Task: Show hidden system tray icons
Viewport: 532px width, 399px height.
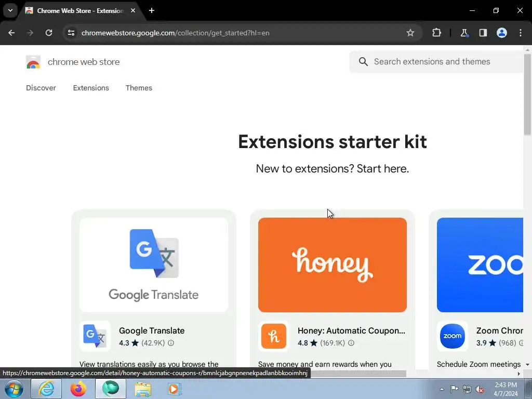Action: (442, 389)
